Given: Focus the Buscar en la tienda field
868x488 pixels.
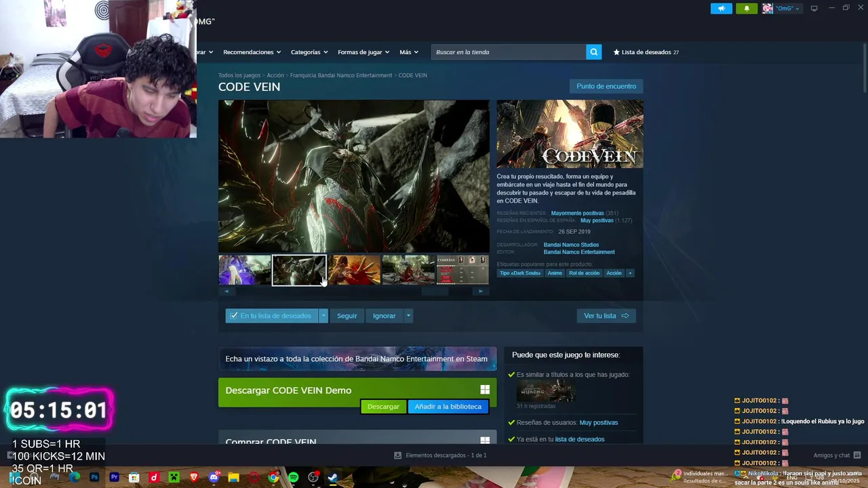Looking at the screenshot, I should tap(509, 52).
